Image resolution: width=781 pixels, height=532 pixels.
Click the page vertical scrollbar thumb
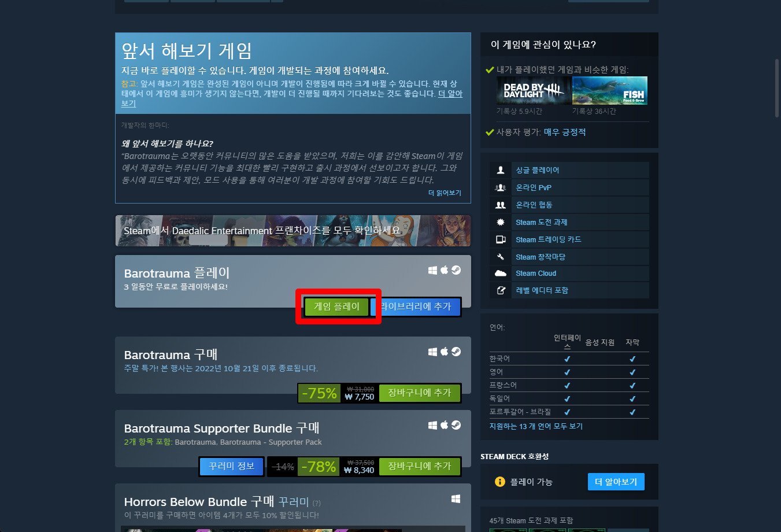[777, 88]
